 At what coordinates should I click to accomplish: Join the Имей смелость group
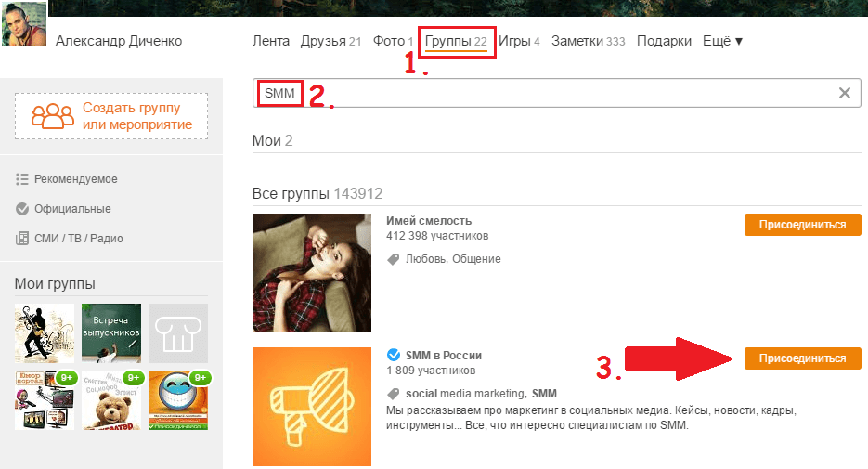[x=803, y=225]
